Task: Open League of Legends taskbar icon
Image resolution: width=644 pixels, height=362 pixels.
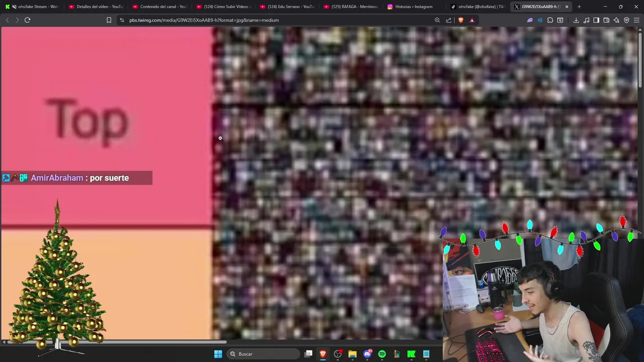Action: [x=396, y=354]
